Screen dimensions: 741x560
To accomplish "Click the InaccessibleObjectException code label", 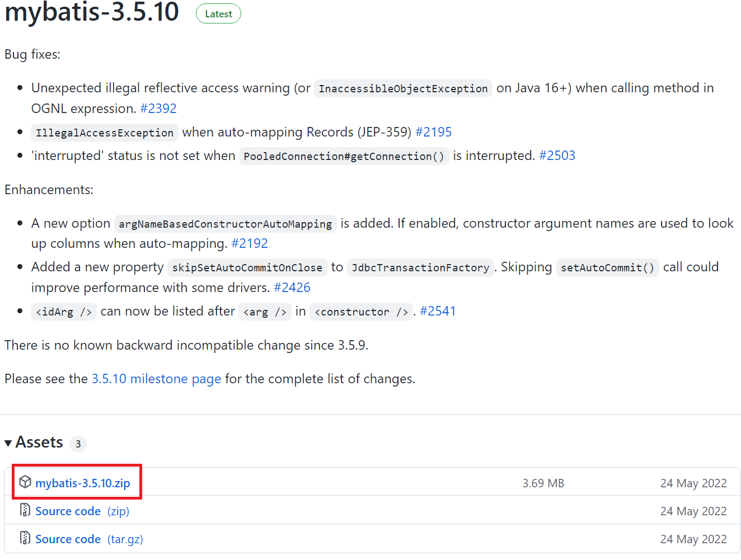I will pos(403,88).
